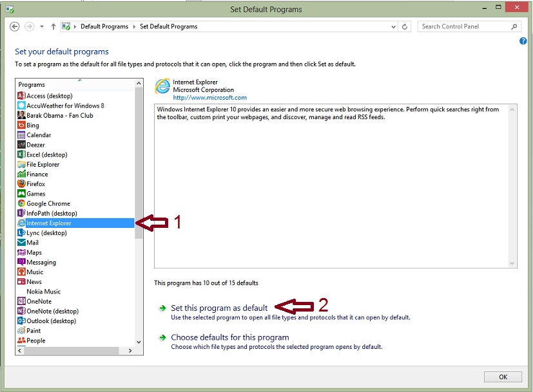The width and height of the screenshot is (533, 392).
Task: Select the Messaging app icon
Action: pyautogui.click(x=21, y=262)
